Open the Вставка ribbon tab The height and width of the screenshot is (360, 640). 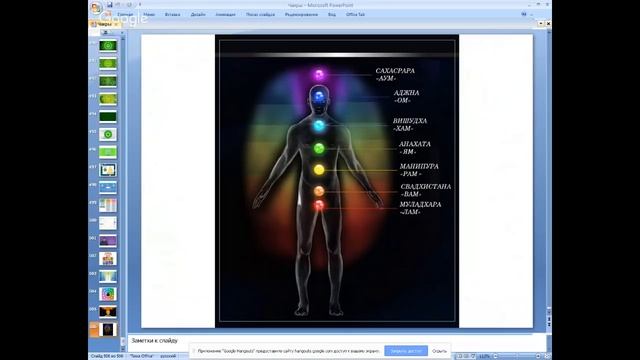point(172,14)
